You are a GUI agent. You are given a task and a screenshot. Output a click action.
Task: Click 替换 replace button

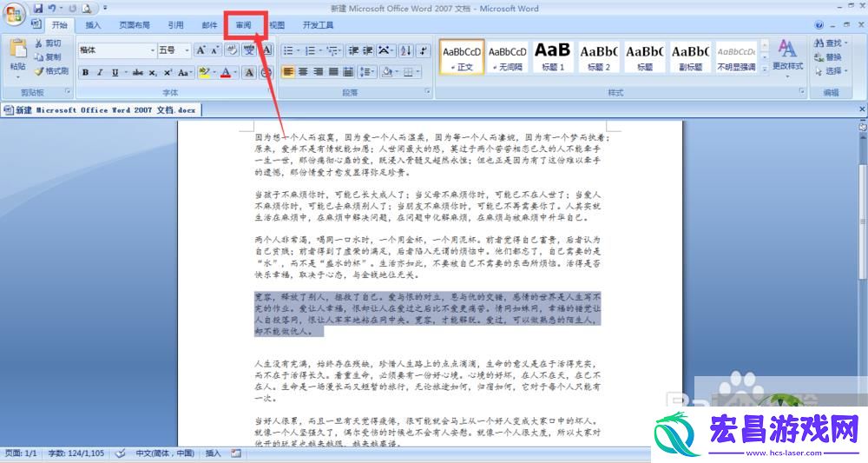[x=828, y=57]
